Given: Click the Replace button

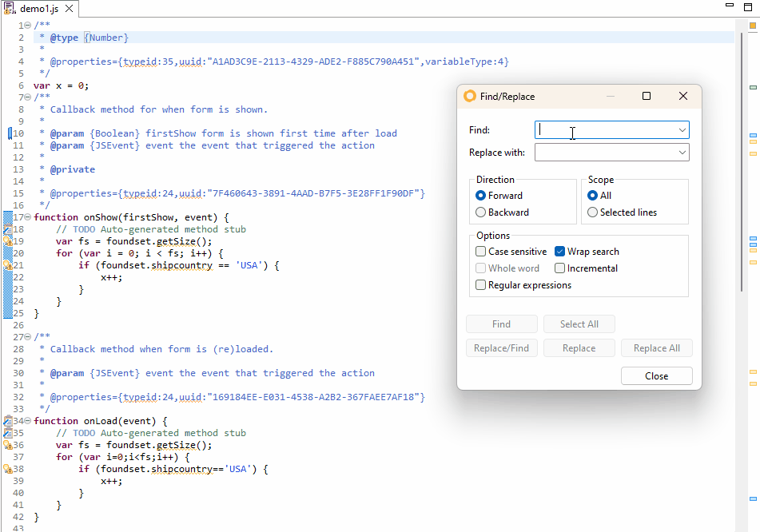Looking at the screenshot, I should pyautogui.click(x=579, y=348).
